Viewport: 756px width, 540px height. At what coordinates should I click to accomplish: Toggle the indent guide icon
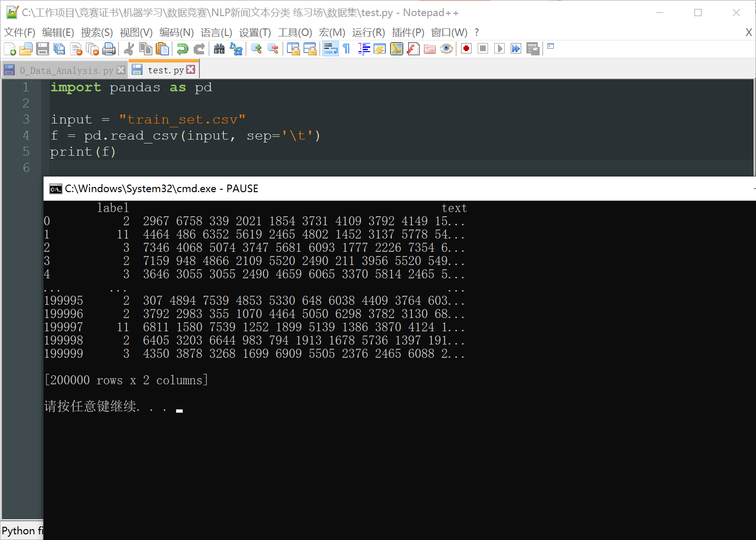pyautogui.click(x=364, y=49)
